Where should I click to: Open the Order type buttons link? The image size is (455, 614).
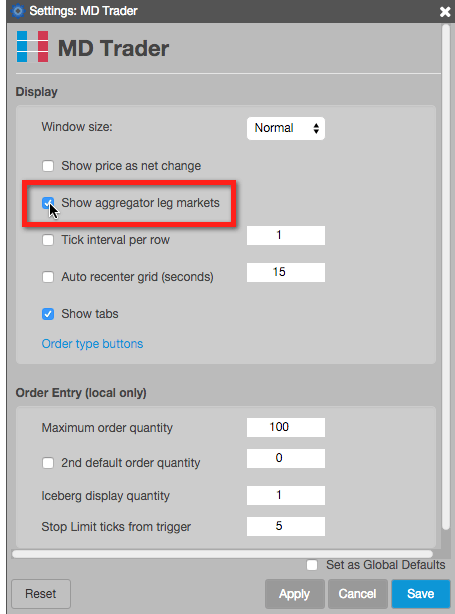point(92,344)
